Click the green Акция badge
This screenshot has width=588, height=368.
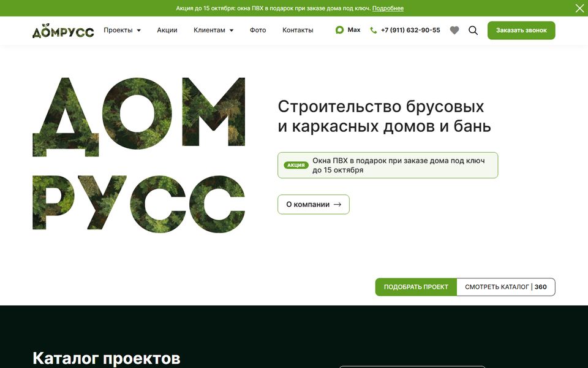pos(296,165)
